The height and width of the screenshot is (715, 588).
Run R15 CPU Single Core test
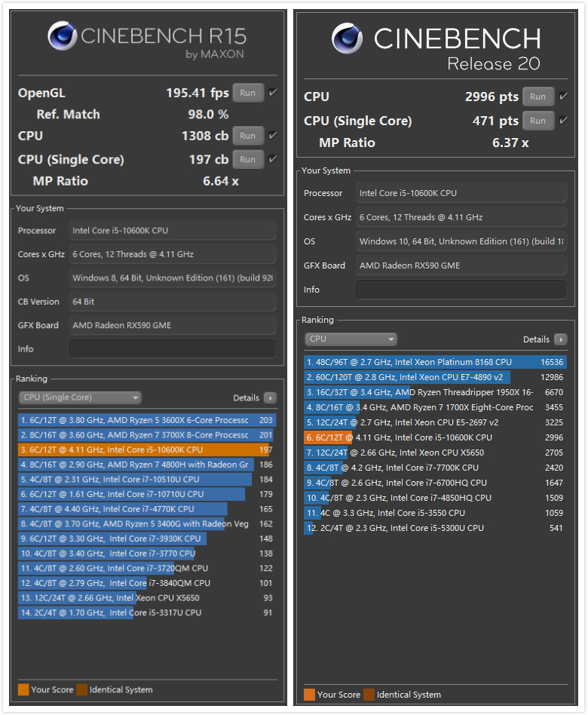(x=248, y=160)
